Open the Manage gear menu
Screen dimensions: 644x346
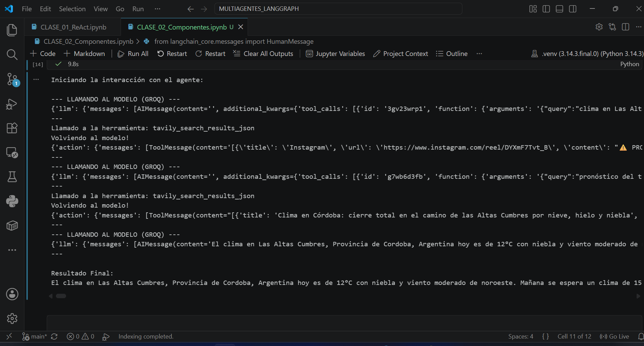point(12,319)
